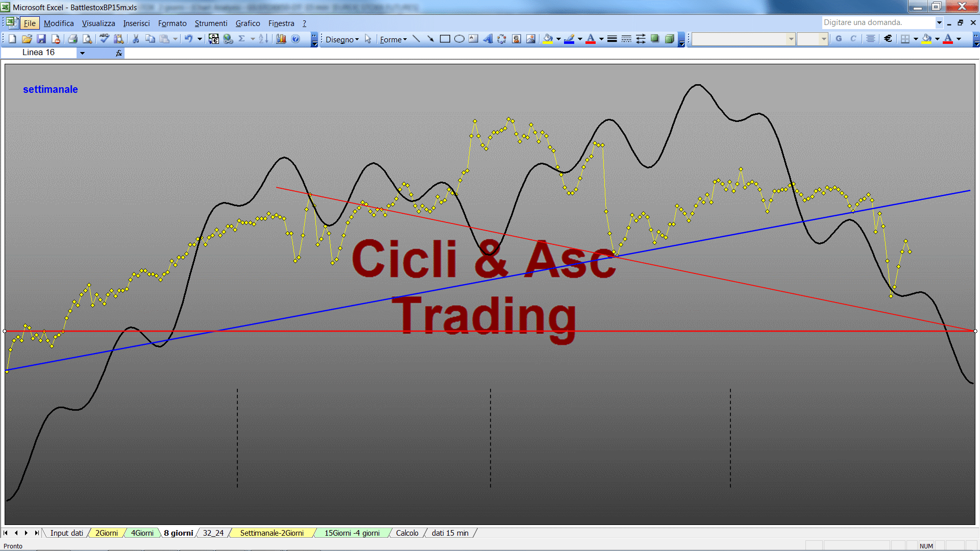Open the Borders dropdown arrow

click(916, 39)
